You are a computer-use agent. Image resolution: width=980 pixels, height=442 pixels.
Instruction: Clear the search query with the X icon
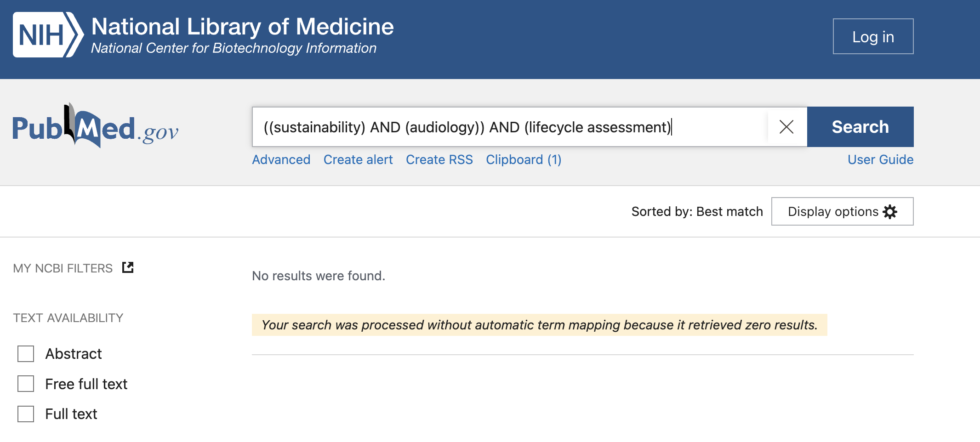point(786,127)
